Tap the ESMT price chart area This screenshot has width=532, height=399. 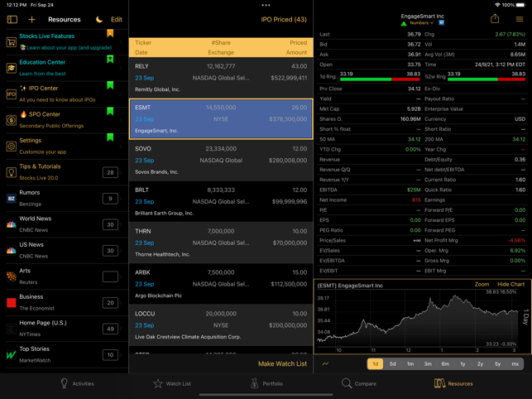[x=417, y=320]
